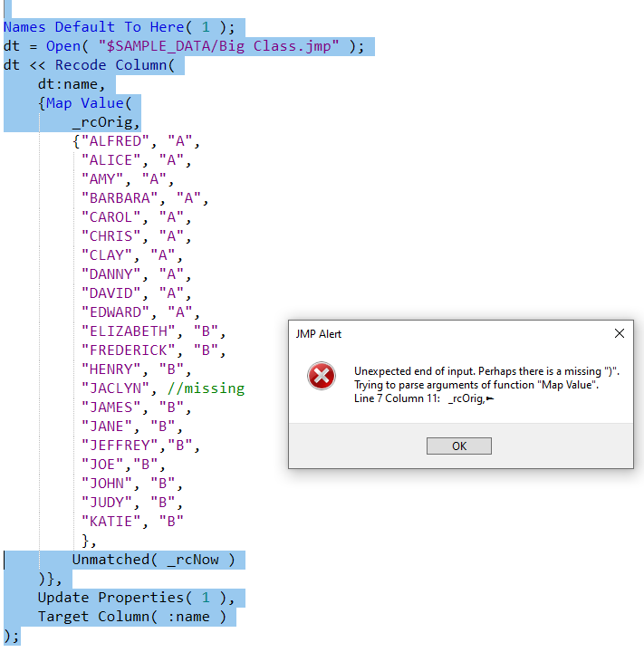Click the "DAVID", "A" entry
The height and width of the screenshot is (652, 644).
[136, 293]
